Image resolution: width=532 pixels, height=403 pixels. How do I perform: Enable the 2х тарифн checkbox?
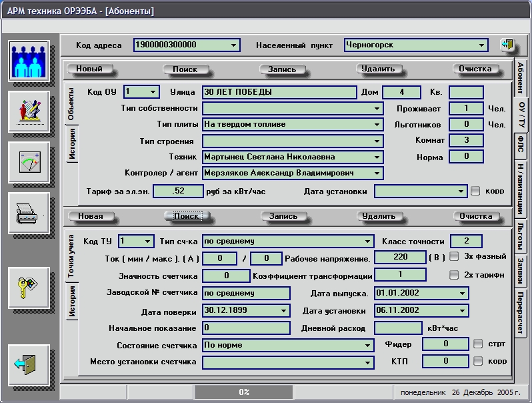click(454, 275)
